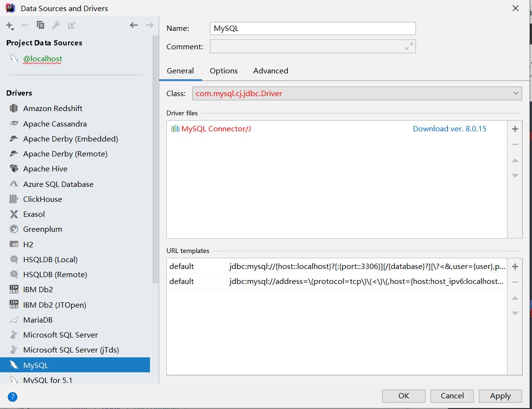Go back with the left arrow

(x=134, y=25)
